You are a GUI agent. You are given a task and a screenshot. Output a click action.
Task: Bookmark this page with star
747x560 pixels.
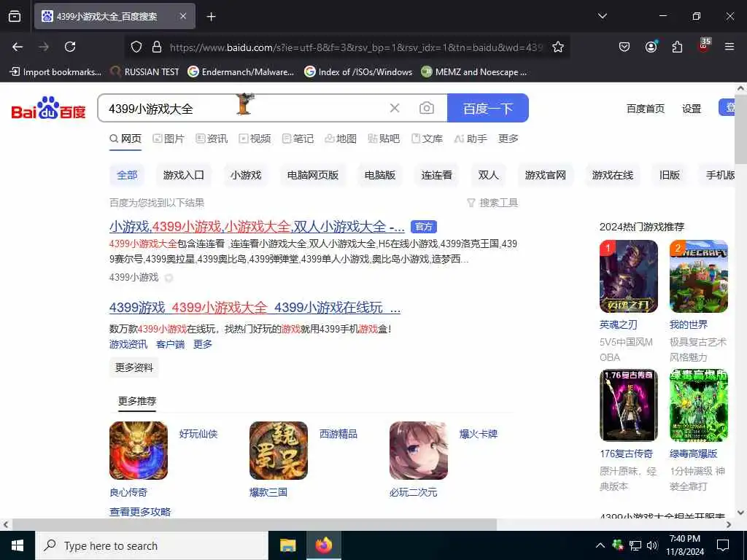point(558,47)
